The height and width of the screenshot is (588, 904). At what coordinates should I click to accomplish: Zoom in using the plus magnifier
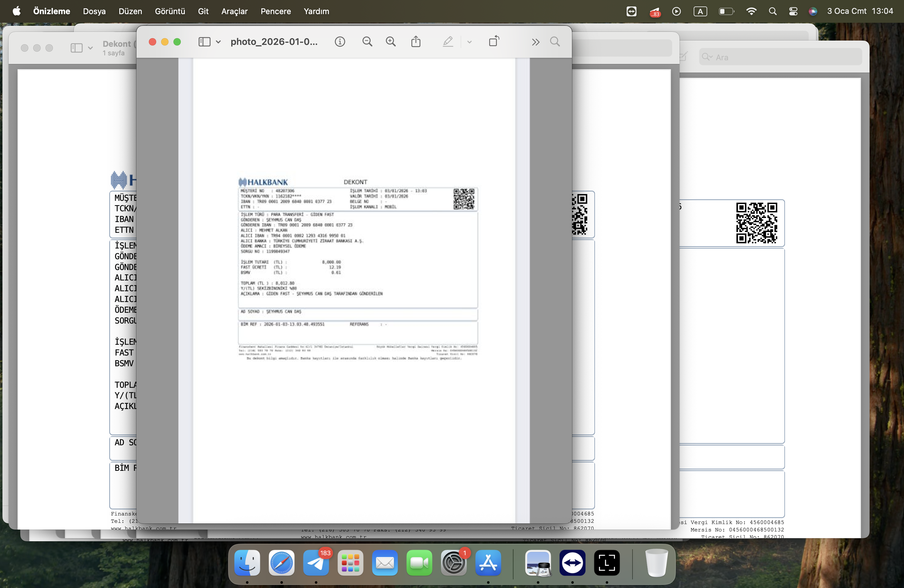(x=391, y=42)
